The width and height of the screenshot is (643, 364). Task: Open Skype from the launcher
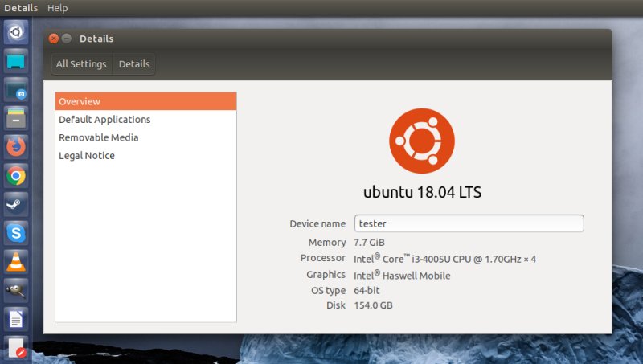[x=16, y=233]
